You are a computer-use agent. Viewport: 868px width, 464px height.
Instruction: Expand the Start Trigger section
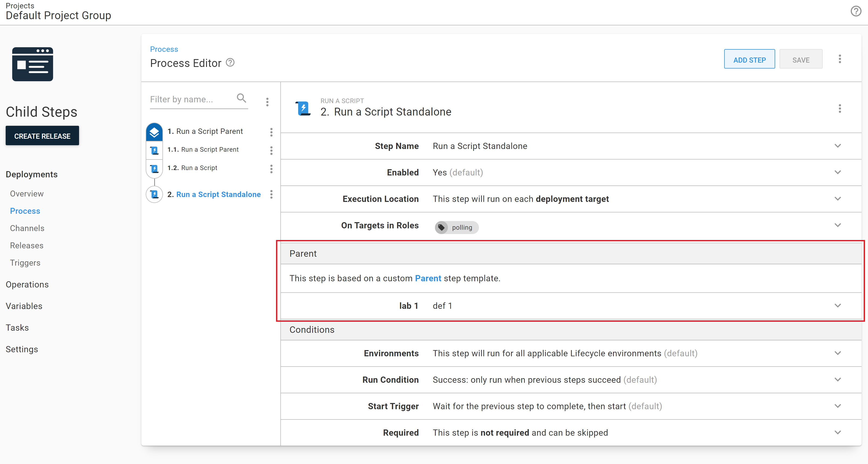click(838, 406)
